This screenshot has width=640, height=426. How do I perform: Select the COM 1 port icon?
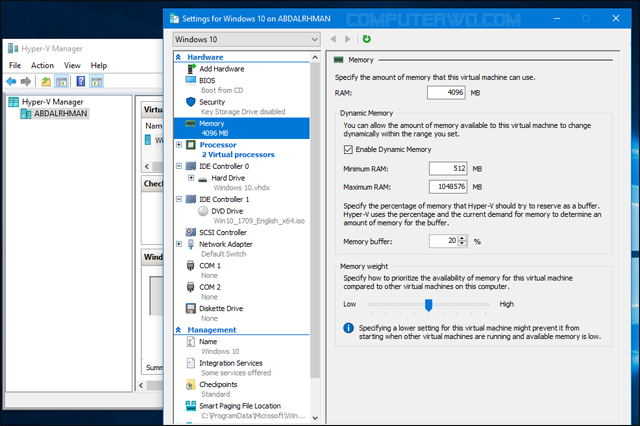coord(191,266)
